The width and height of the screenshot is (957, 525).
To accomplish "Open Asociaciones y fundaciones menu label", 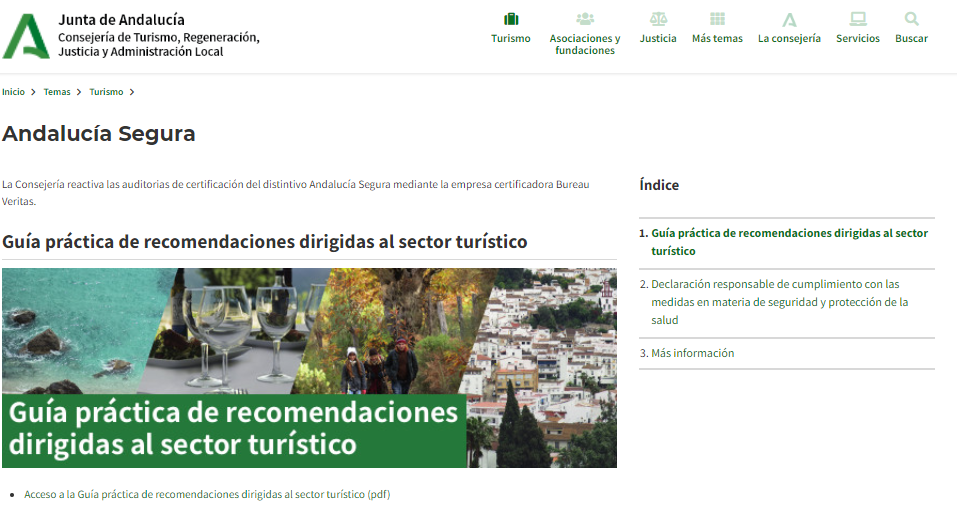I will (x=585, y=45).
